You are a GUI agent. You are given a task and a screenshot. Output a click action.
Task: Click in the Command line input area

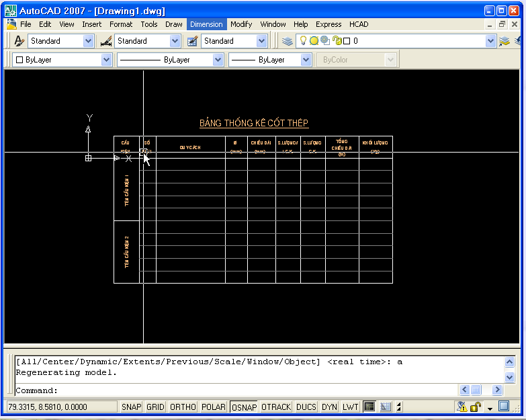point(255,390)
